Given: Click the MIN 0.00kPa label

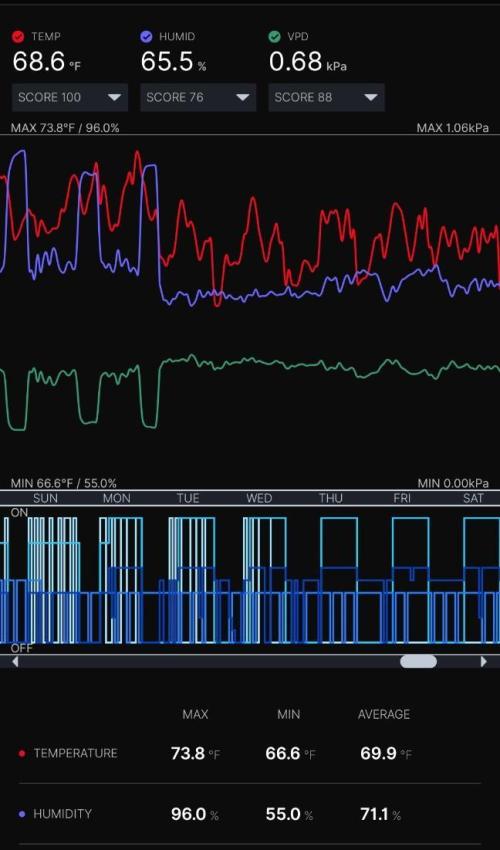Looking at the screenshot, I should tap(453, 483).
